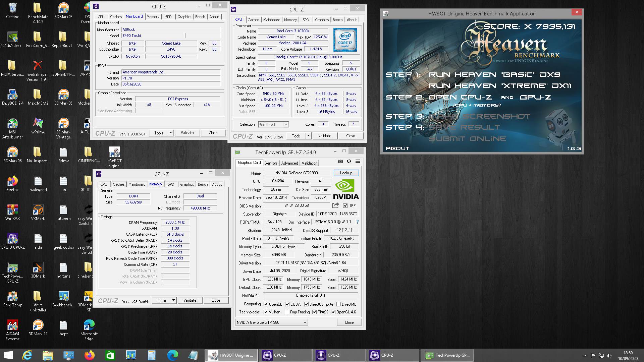This screenshot has width=644, height=362.
Task: Open the EasyBCD 2.4 desktop icon
Action: pyautogui.click(x=13, y=97)
